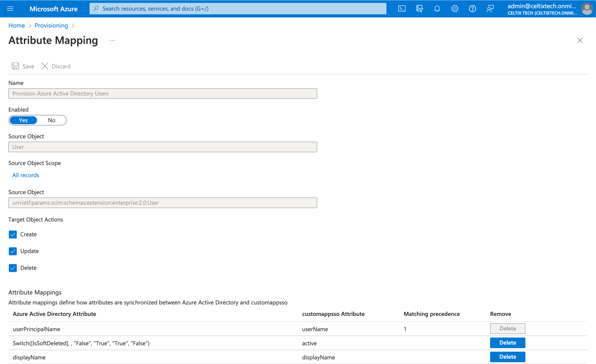Close the Attribute Mapping blade
This screenshot has width=596, height=364.
[x=580, y=41]
